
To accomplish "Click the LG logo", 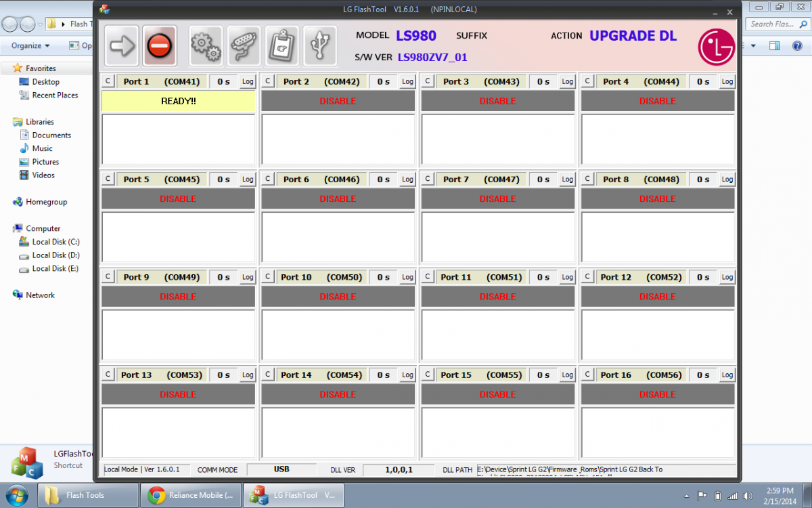I will point(717,47).
